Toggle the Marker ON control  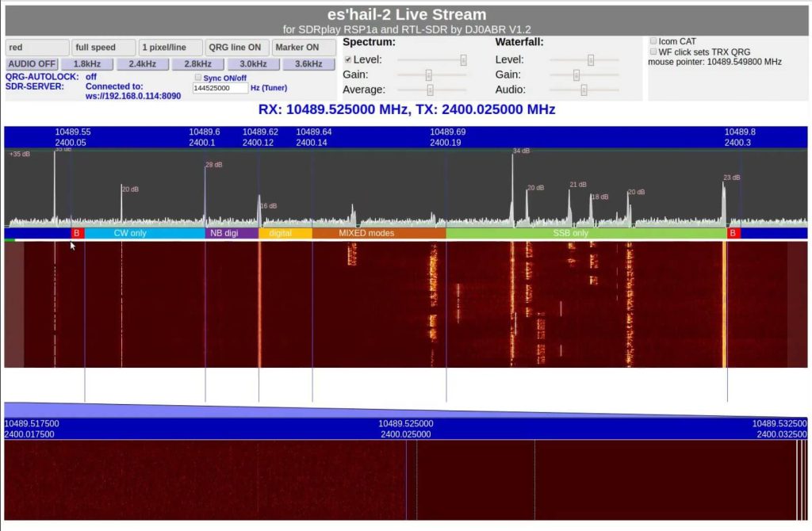pos(304,48)
